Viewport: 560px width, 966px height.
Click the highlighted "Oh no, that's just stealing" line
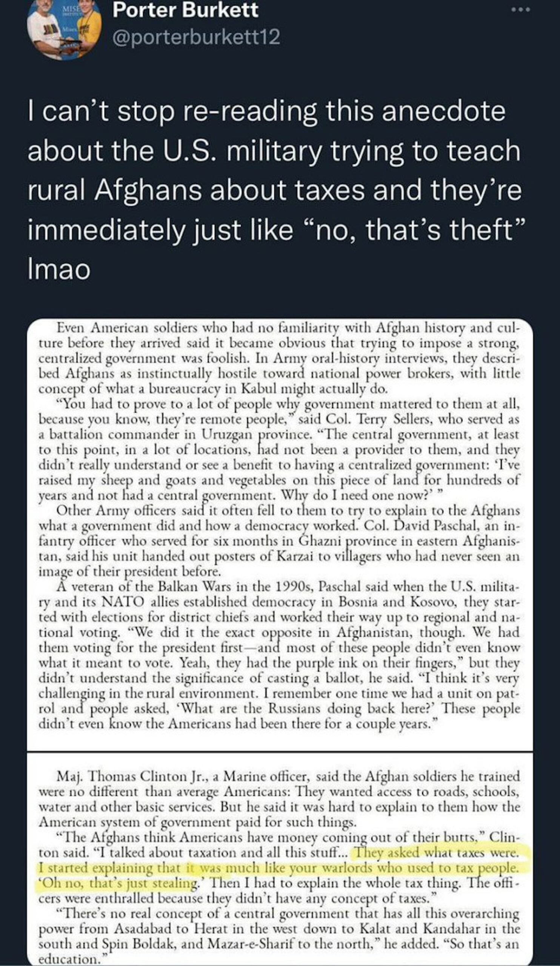tap(119, 883)
